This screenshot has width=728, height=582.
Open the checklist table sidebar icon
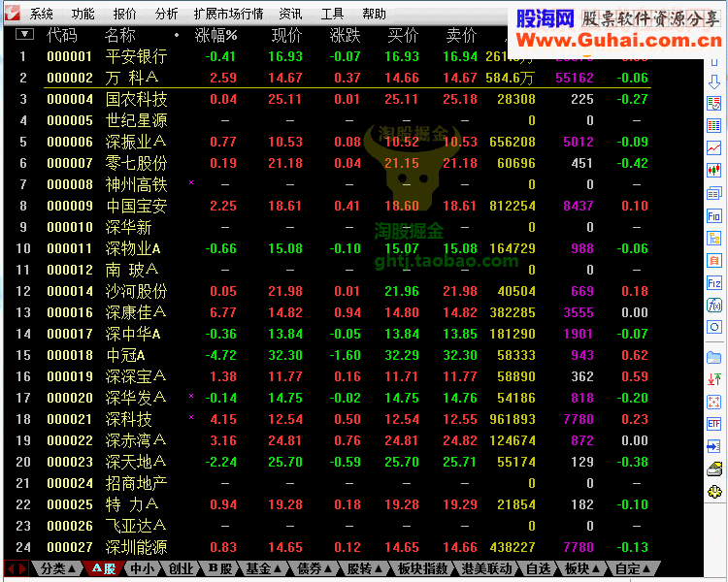(714, 104)
